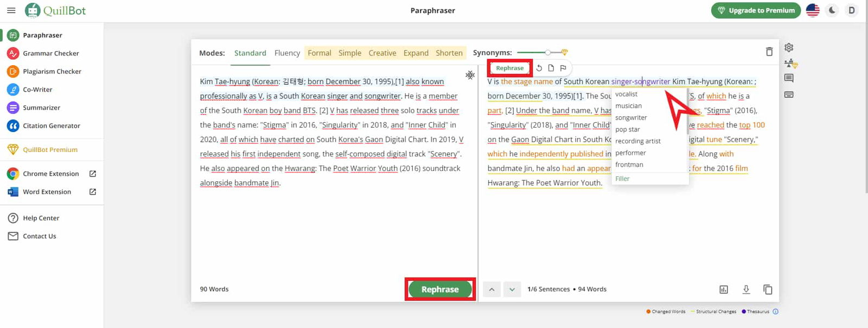The width and height of the screenshot is (868, 328).
Task: Select the Fluency mode tab
Action: [287, 53]
